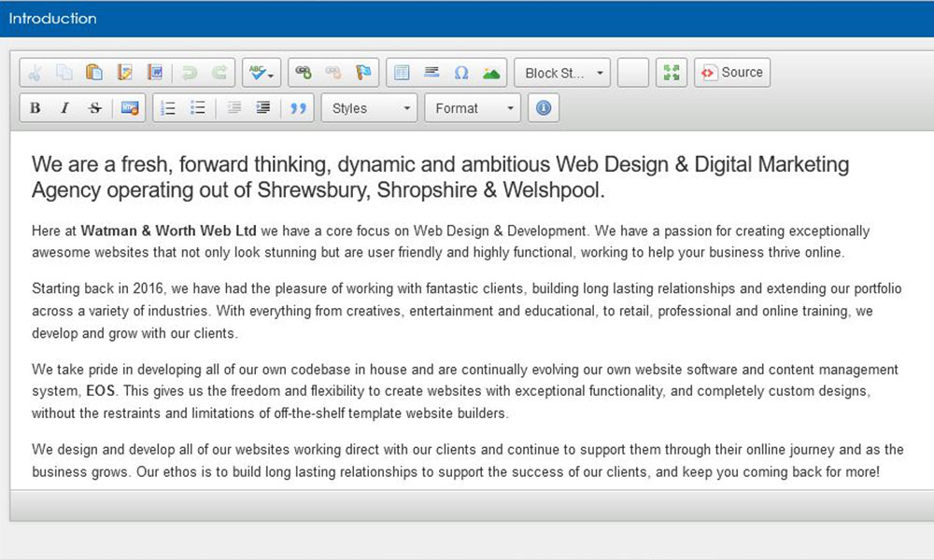Image resolution: width=934 pixels, height=560 pixels.
Task: Insert a link with the chain icon
Action: (303, 73)
